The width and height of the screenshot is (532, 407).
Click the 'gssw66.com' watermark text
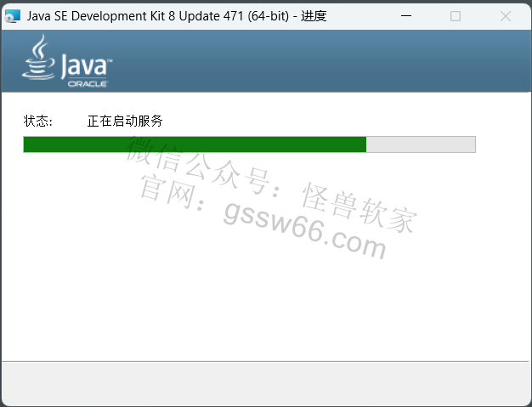pos(305,229)
